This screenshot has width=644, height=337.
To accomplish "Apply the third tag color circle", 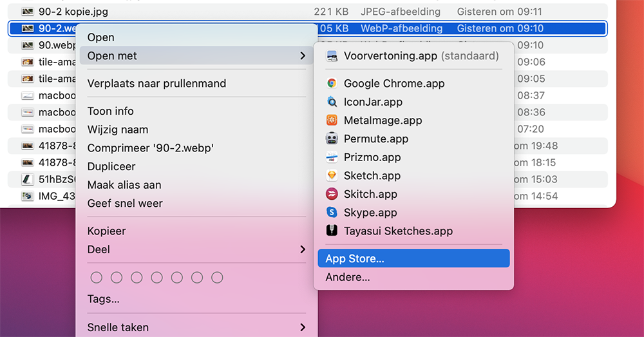I will pyautogui.click(x=137, y=278).
